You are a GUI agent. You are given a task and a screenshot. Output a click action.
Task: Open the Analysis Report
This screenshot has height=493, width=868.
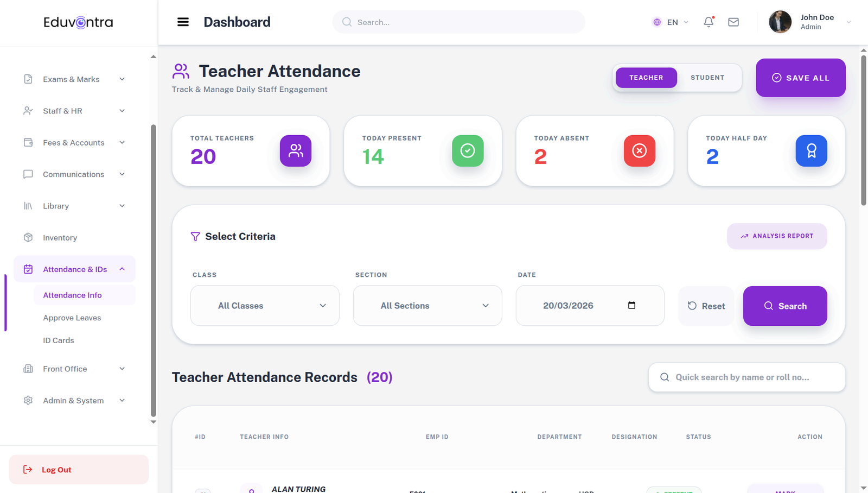pos(776,236)
